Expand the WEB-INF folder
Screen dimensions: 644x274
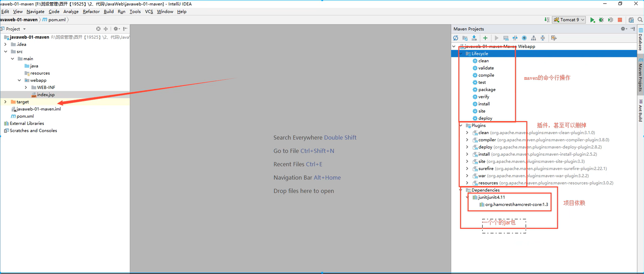(26, 87)
